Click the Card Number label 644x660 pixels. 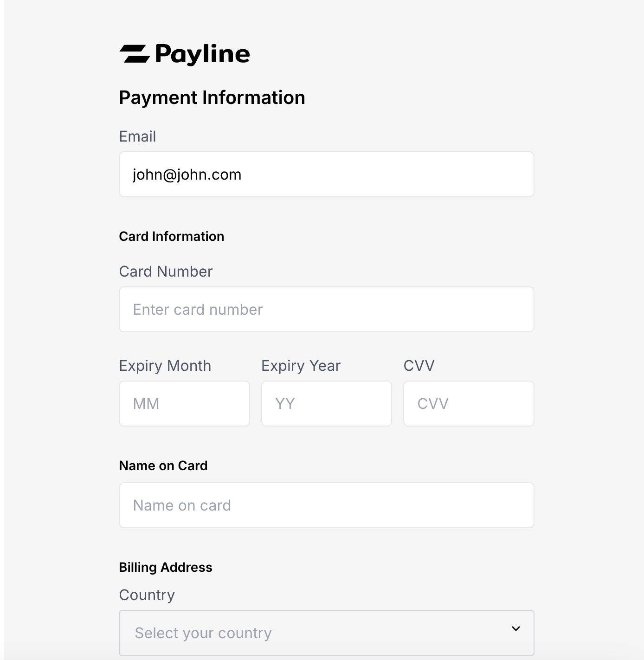point(166,272)
